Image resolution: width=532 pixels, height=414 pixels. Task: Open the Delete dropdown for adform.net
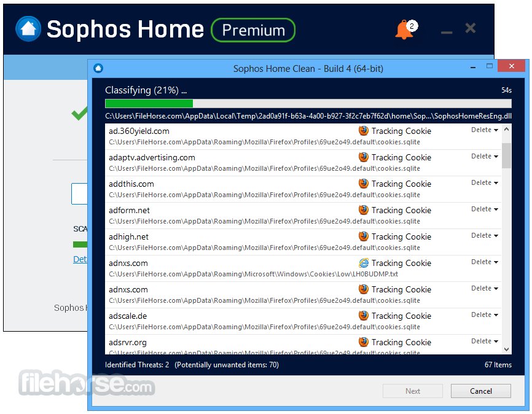(485, 209)
